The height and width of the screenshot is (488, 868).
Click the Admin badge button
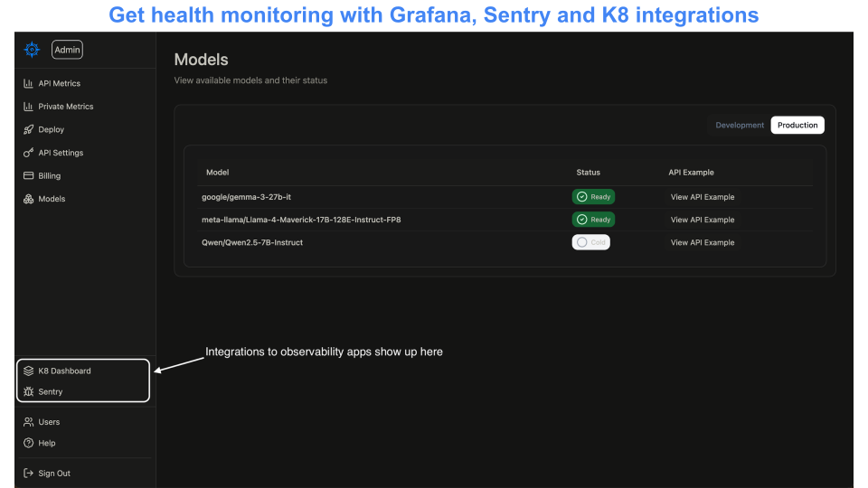(x=67, y=50)
